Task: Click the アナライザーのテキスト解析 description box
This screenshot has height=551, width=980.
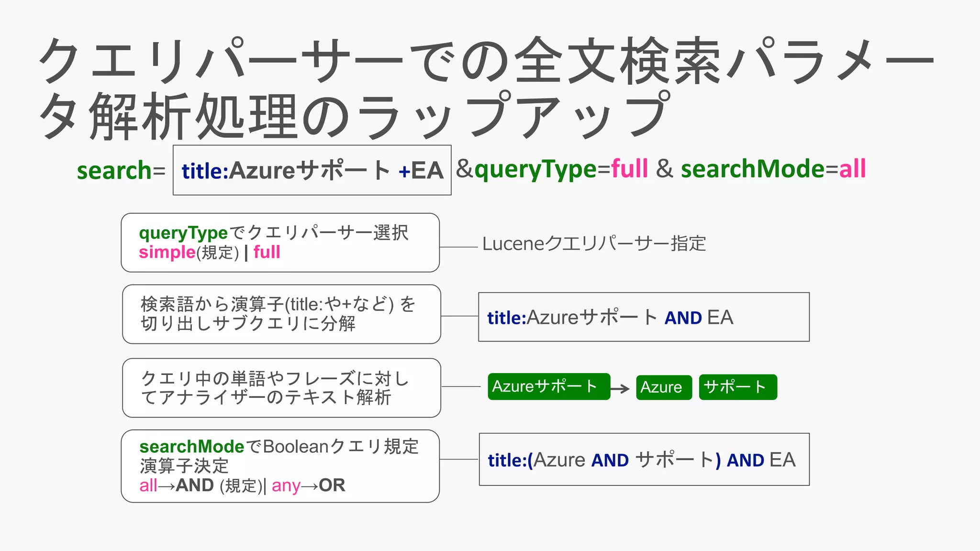Action: (x=281, y=388)
